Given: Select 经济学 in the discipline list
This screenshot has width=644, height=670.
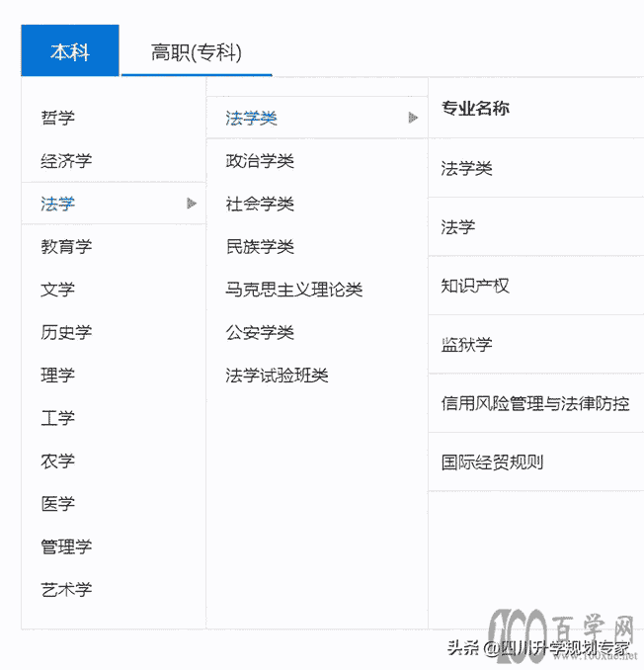Looking at the screenshot, I should (66, 161).
